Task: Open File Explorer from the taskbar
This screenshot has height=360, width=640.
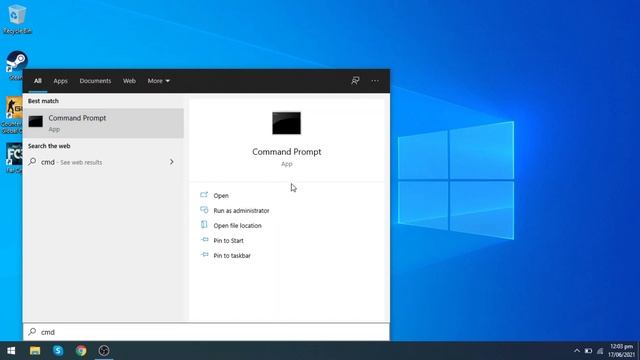Action: tap(35, 351)
